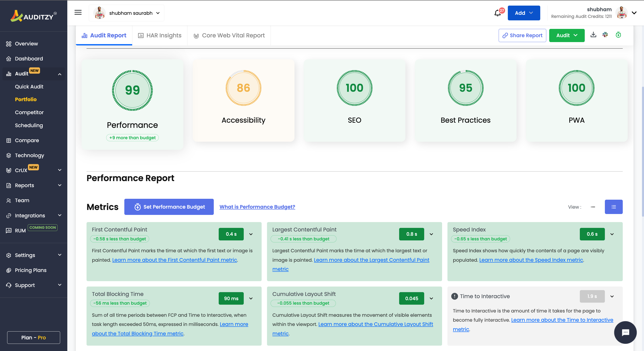Expand the CrUX sidebar section
Image resolution: width=644 pixels, height=351 pixels.
coord(59,170)
